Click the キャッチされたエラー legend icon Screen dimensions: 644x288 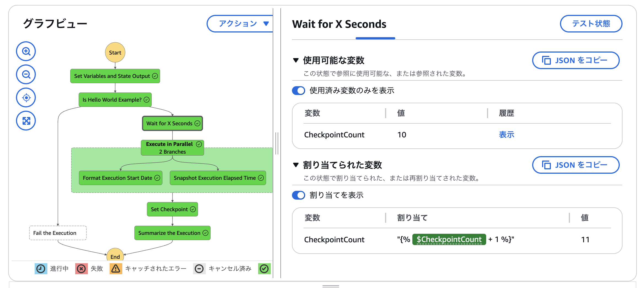[115, 268]
